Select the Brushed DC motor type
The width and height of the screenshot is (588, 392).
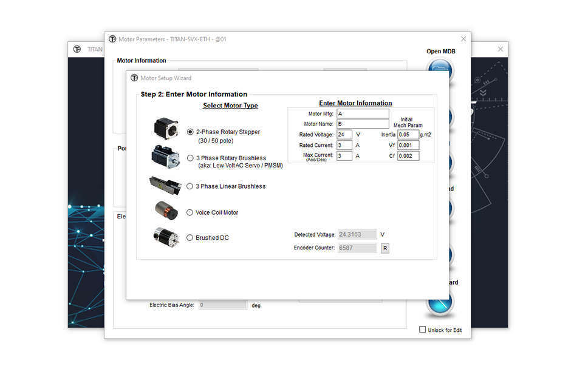191,238
